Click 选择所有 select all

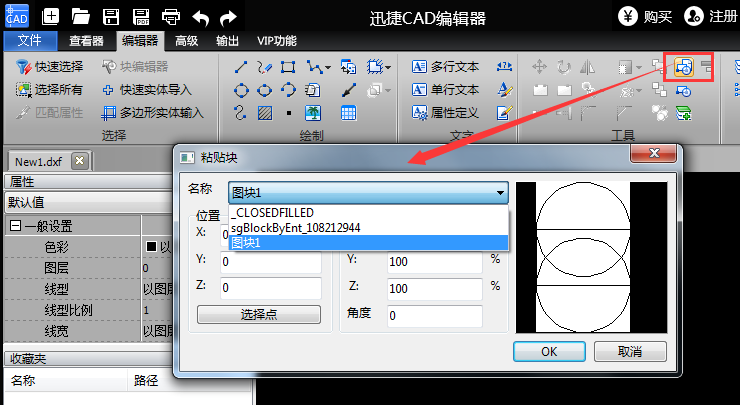tap(50, 90)
